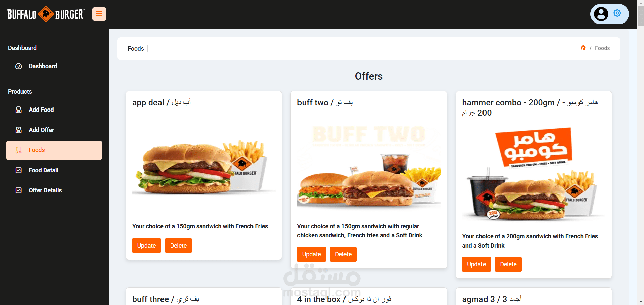Update the buff two offer
Screen dimensions: 644x305
(311, 254)
